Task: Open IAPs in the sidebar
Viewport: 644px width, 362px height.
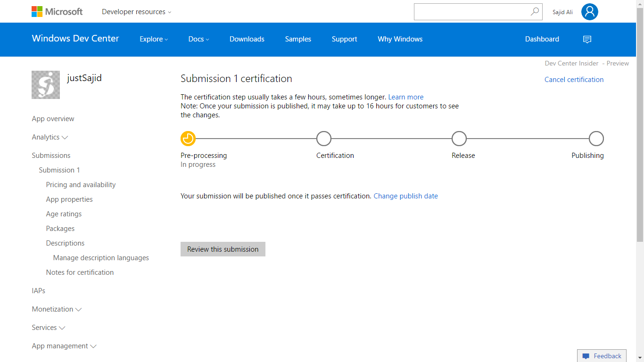Action: click(x=39, y=291)
